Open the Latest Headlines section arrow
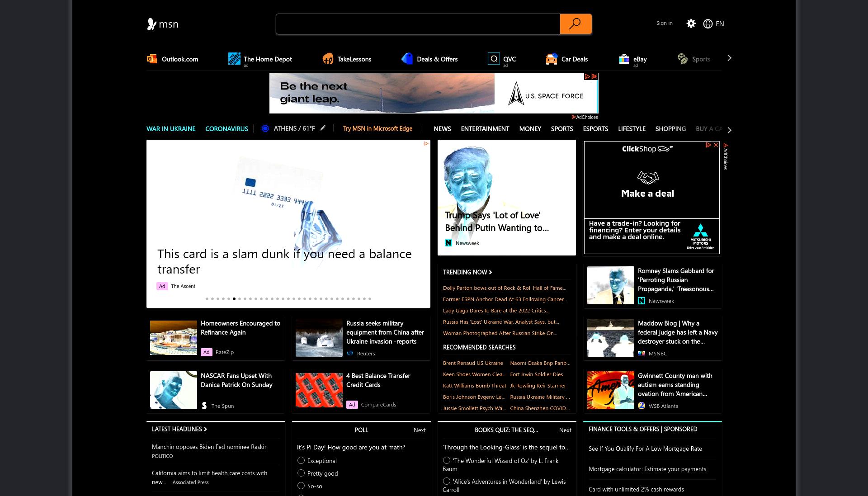868x496 pixels. (205, 429)
